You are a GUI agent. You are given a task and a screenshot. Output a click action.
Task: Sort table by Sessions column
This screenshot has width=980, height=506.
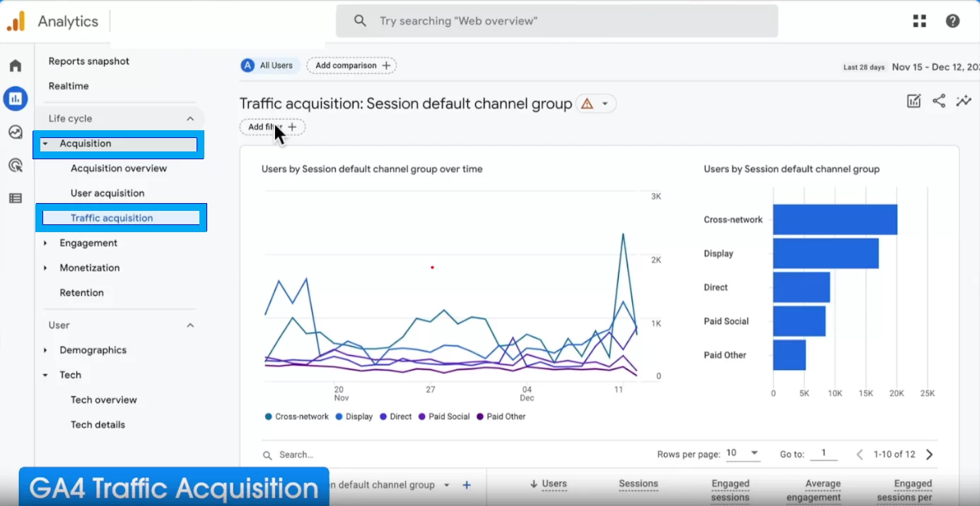click(x=638, y=484)
